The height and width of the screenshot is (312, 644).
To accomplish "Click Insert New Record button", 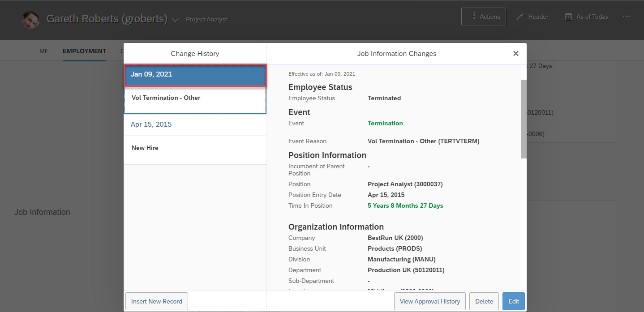I will coord(157,301).
